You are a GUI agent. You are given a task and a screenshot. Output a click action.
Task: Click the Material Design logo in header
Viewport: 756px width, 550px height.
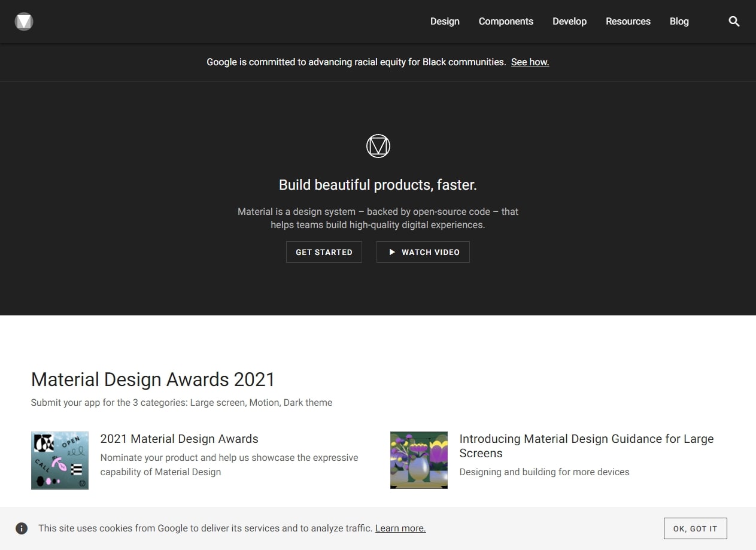click(x=24, y=22)
